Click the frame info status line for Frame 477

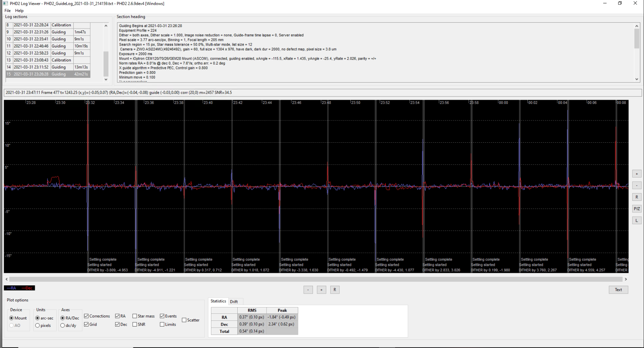click(x=323, y=93)
